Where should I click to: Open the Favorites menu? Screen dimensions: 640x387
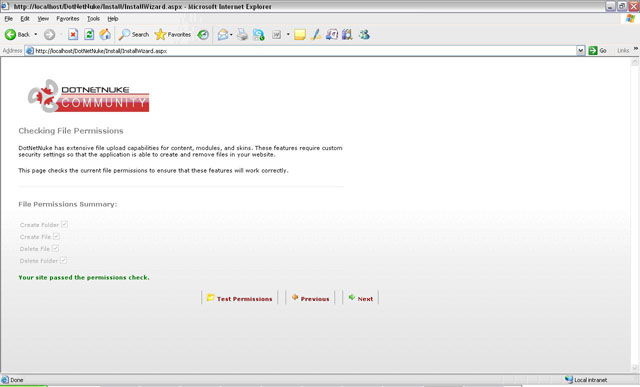point(68,19)
